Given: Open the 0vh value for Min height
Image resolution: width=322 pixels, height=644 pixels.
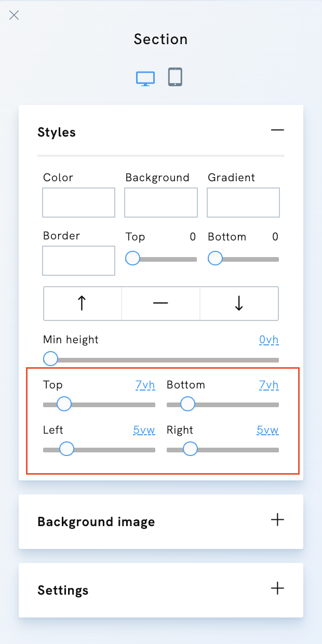Looking at the screenshot, I should pyautogui.click(x=269, y=340).
